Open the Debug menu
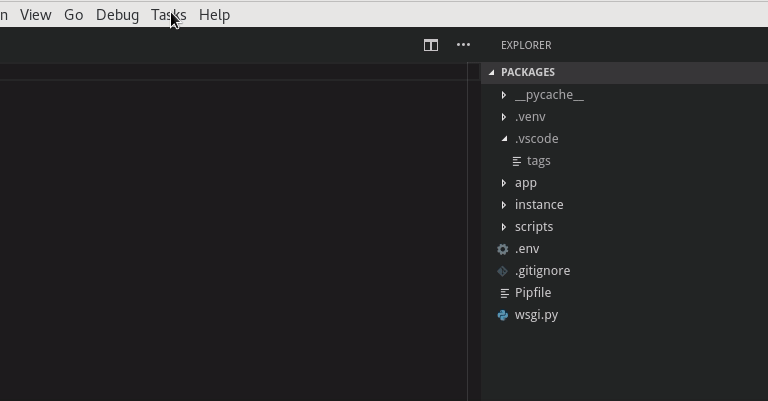The height and width of the screenshot is (401, 768). point(117,15)
